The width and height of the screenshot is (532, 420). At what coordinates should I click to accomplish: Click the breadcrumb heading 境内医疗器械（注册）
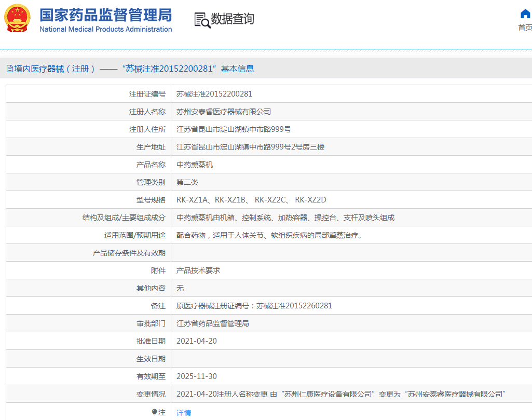[54, 69]
